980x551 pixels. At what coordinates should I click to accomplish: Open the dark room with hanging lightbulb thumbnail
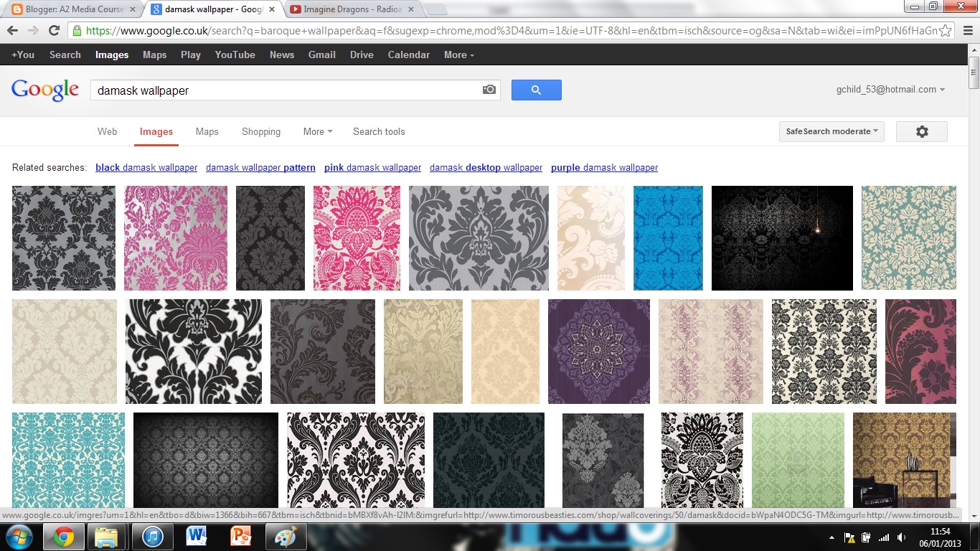click(x=782, y=238)
